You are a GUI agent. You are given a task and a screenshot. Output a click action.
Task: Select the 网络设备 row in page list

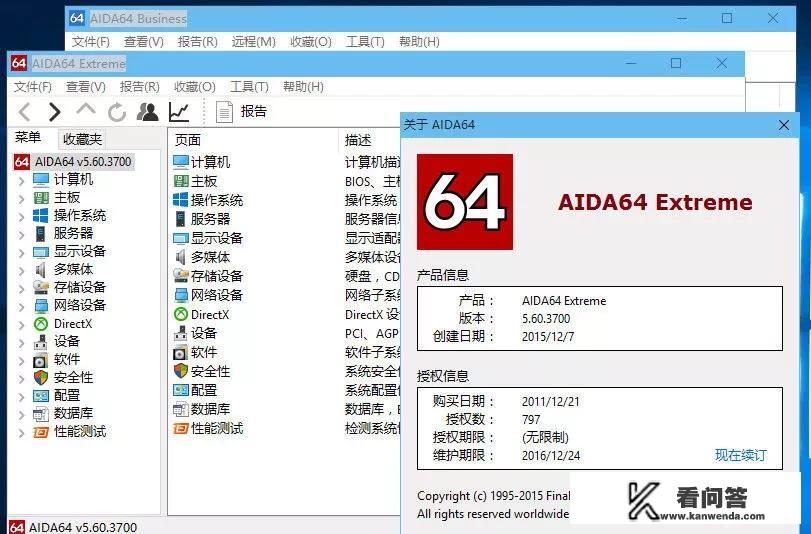pos(208,295)
